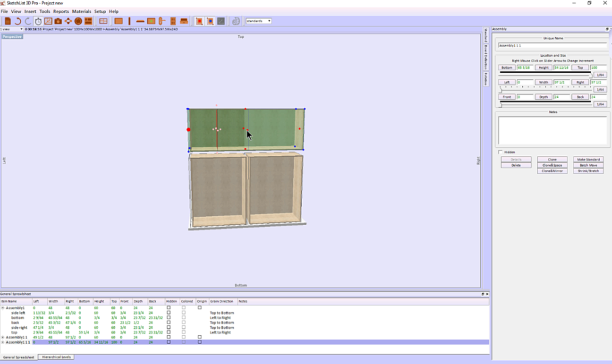
Task: Click the Bottom/Height/Top slider handle
Action: [590, 74]
